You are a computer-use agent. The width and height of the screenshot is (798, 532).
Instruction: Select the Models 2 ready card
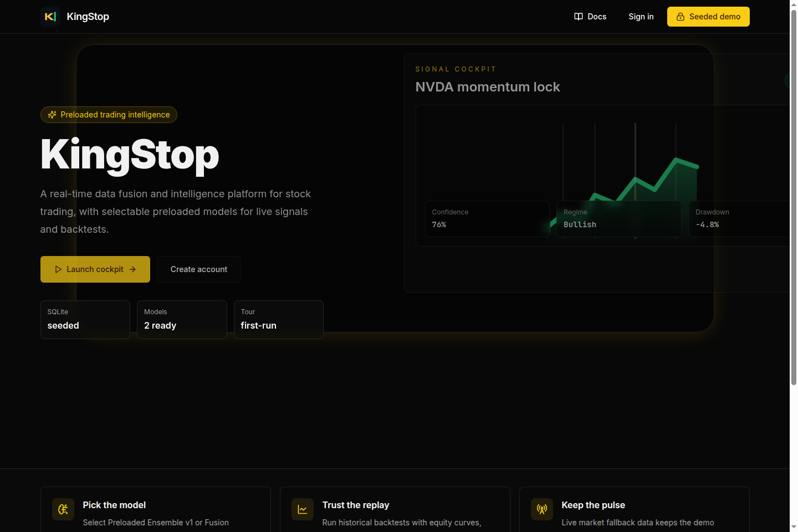[182, 320]
